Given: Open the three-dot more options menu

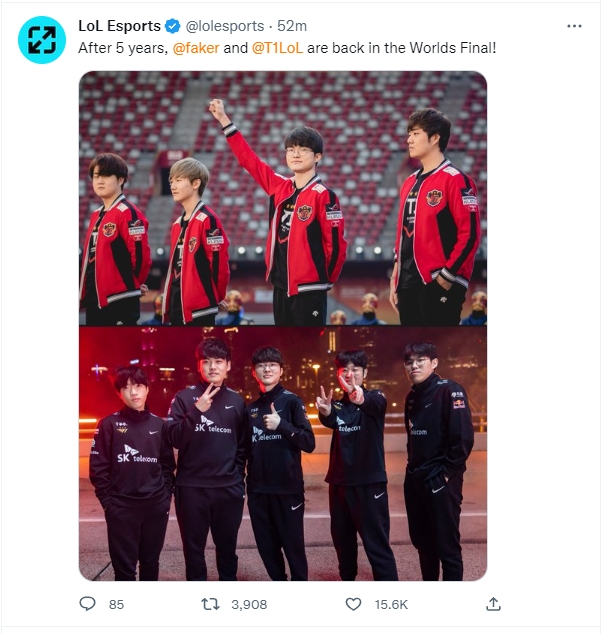Looking at the screenshot, I should tap(574, 26).
